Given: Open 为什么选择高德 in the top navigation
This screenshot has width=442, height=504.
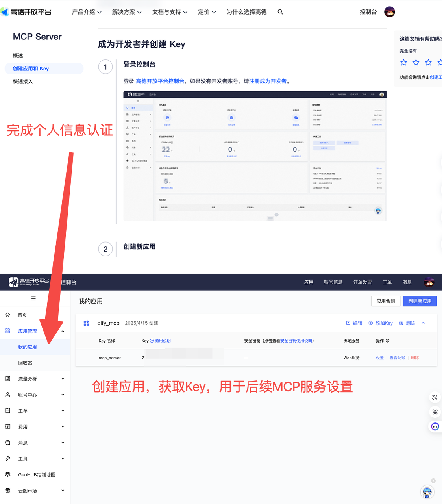Looking at the screenshot, I should (246, 12).
